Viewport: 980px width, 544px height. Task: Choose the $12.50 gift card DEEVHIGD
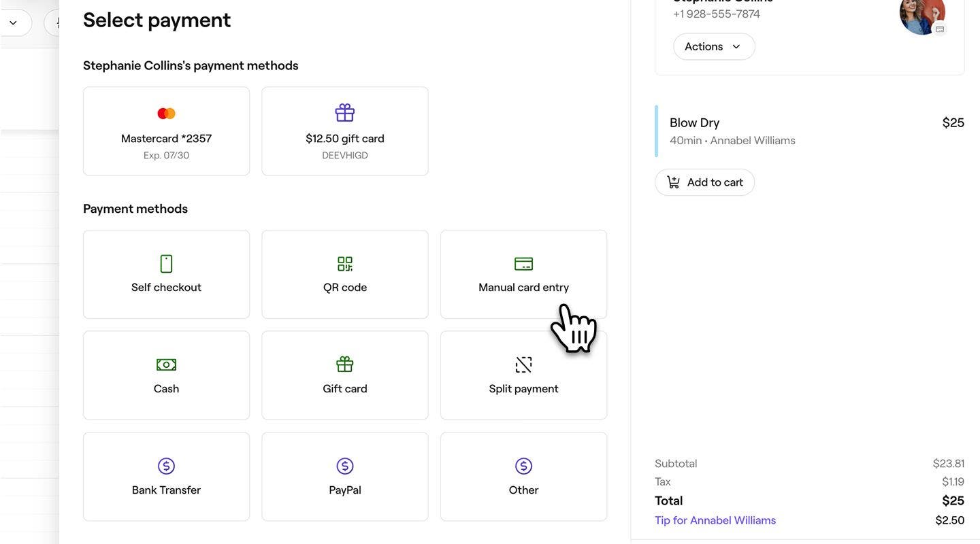[x=345, y=131]
